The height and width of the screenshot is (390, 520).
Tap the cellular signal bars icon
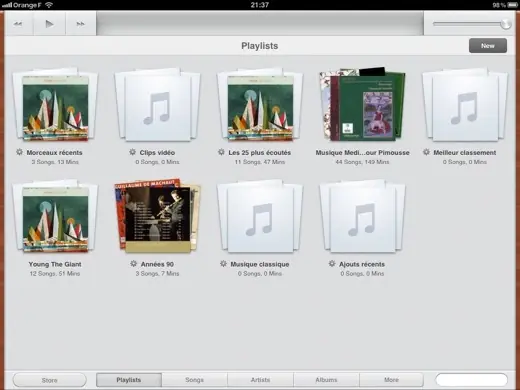click(x=7, y=5)
